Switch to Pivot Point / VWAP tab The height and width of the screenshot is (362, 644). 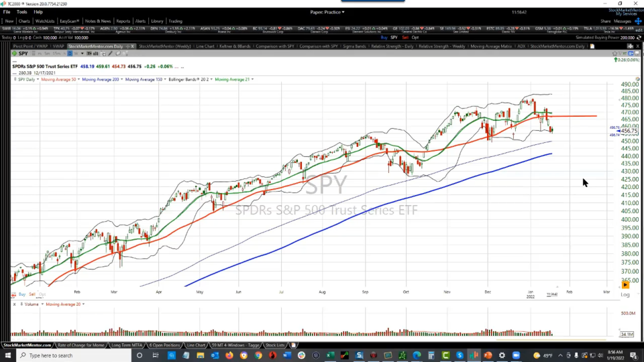click(x=30, y=46)
